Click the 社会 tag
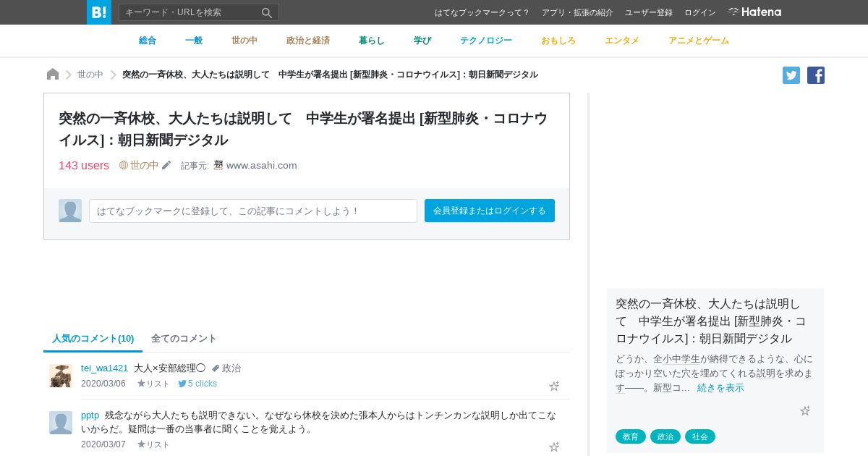Screen dimensions: 868x456 click(700, 436)
